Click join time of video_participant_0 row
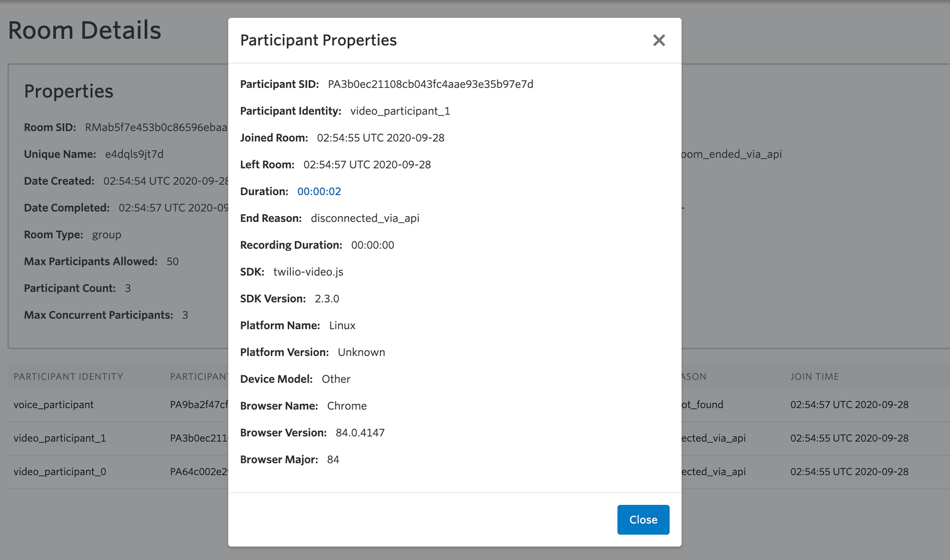The width and height of the screenshot is (950, 560). pos(849,472)
